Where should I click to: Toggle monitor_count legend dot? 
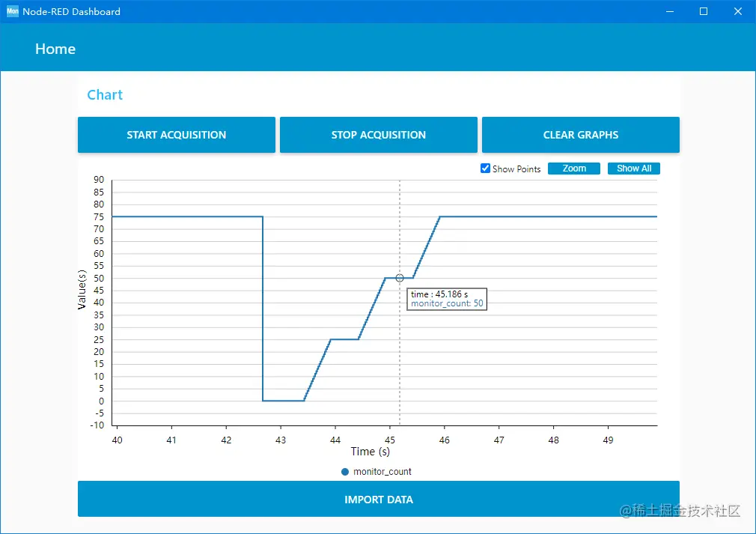click(345, 472)
